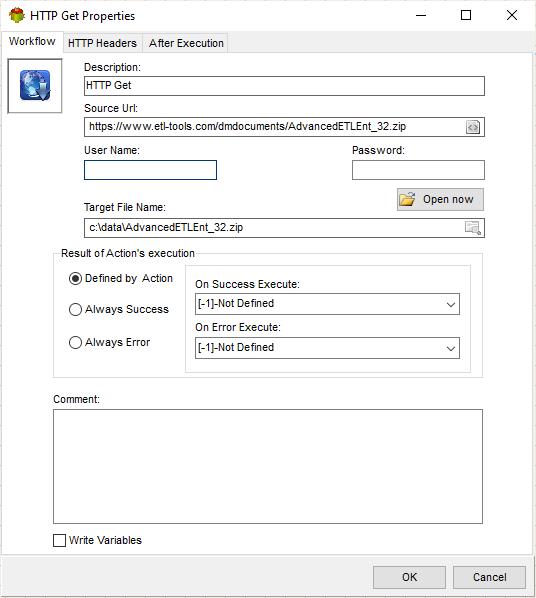Screen dimensions: 536x598
Task: Enable the Write Variables checkbox
Action: pos(59,540)
